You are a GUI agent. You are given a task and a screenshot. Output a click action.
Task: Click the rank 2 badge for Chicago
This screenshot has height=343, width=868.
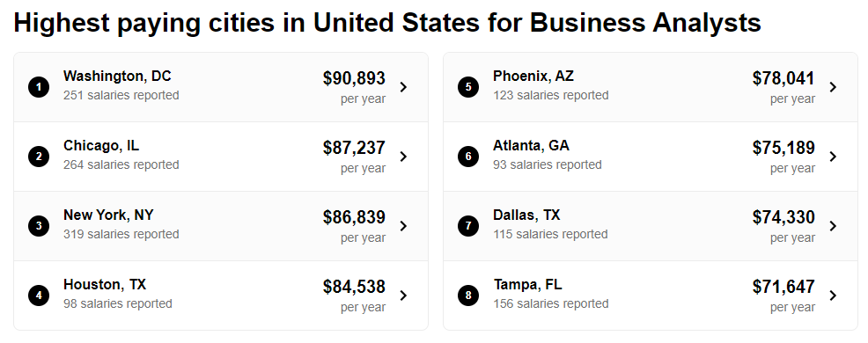click(x=39, y=157)
